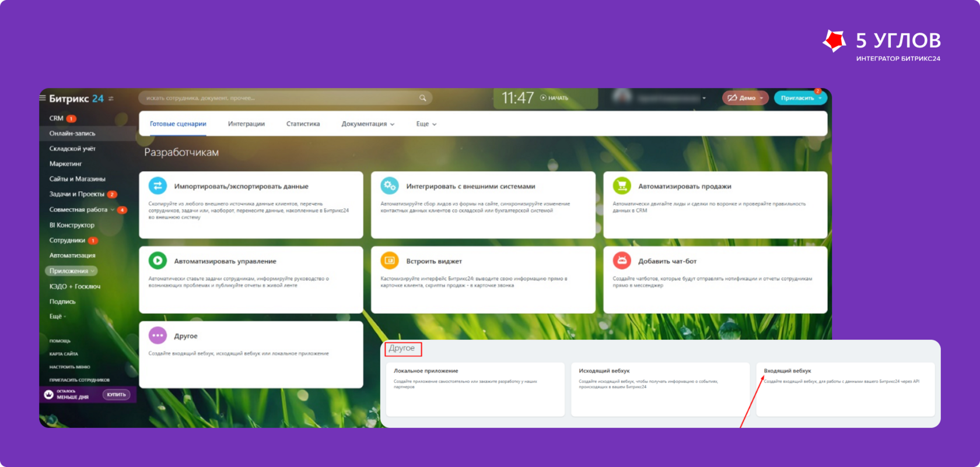Screen dimensions: 980x467
Task: Click the swap arrows icon next to the logo
Action: coord(111,99)
